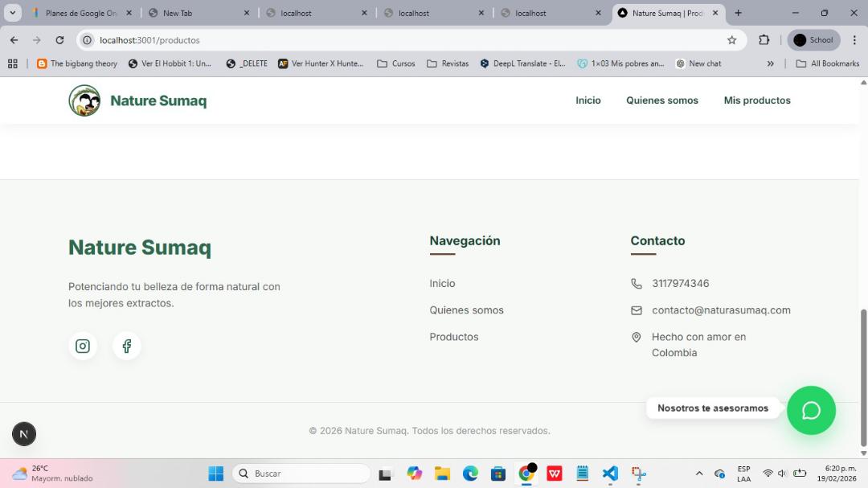Viewport: 868px width, 488px height.
Task: Click the page's vertical scrollbar thumb
Action: tap(864, 378)
